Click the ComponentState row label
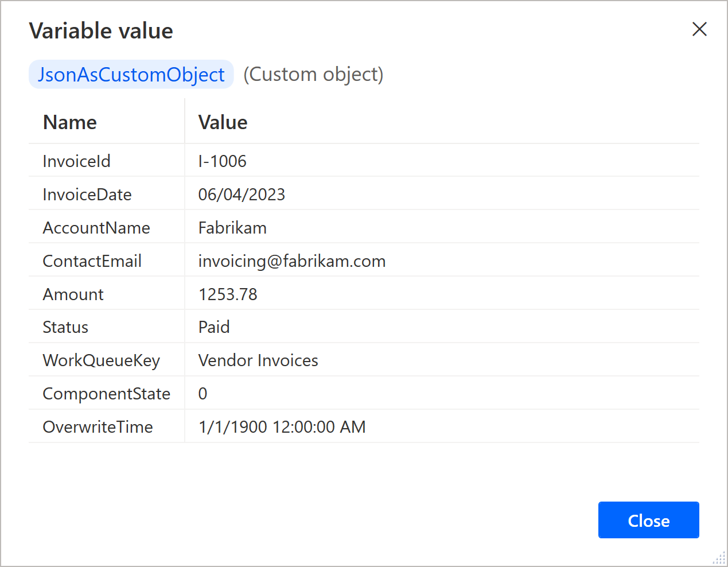This screenshot has height=567, width=728. pyautogui.click(x=107, y=394)
